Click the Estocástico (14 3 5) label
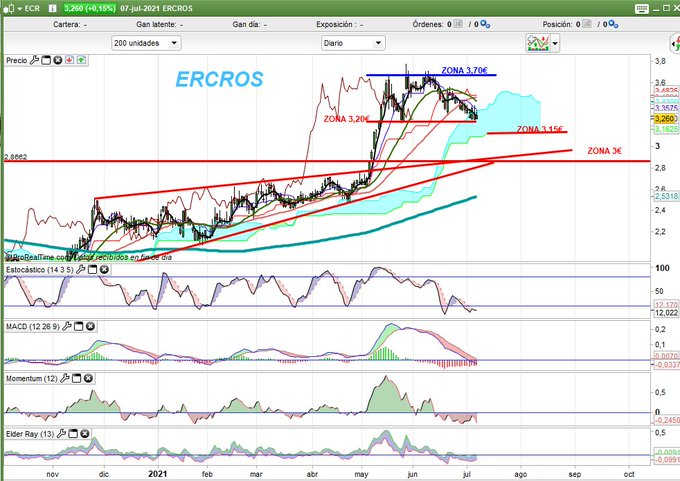The height and width of the screenshot is (481, 680). click(x=39, y=269)
